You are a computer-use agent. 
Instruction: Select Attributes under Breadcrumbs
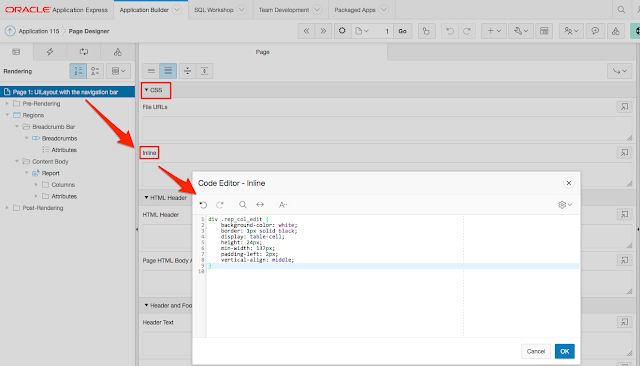click(x=64, y=150)
